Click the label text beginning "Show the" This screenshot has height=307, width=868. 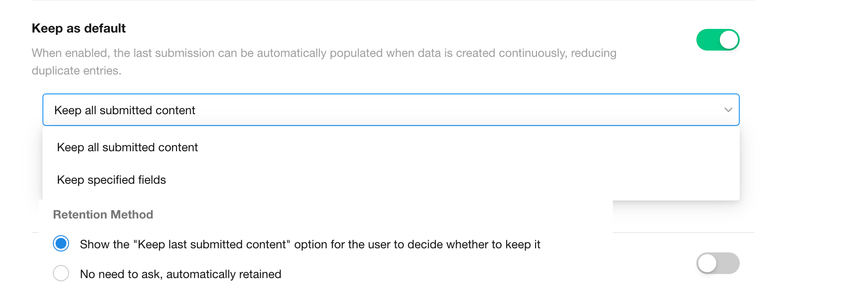coord(310,244)
